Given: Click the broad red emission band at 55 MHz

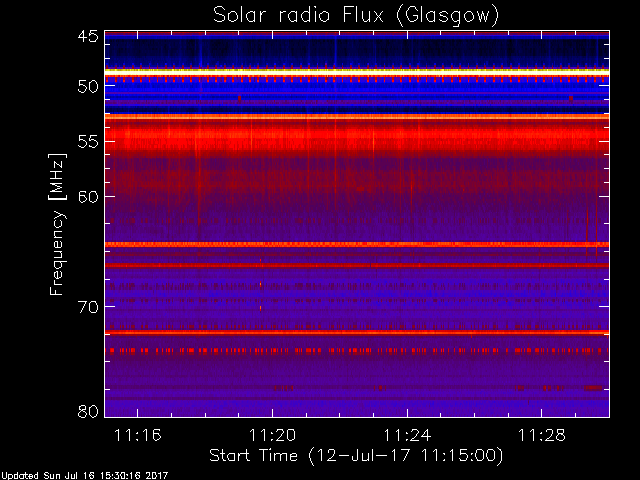Looking at the screenshot, I should tap(357, 138).
